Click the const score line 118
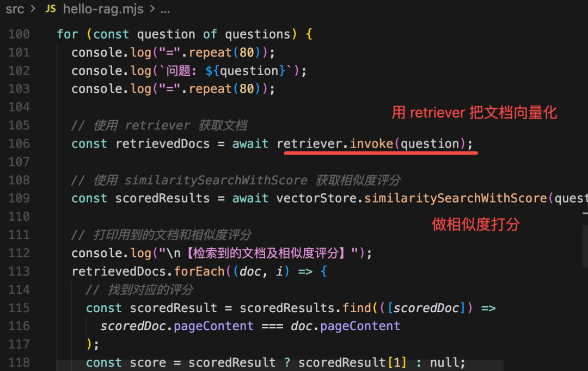The image size is (588, 371). [275, 363]
